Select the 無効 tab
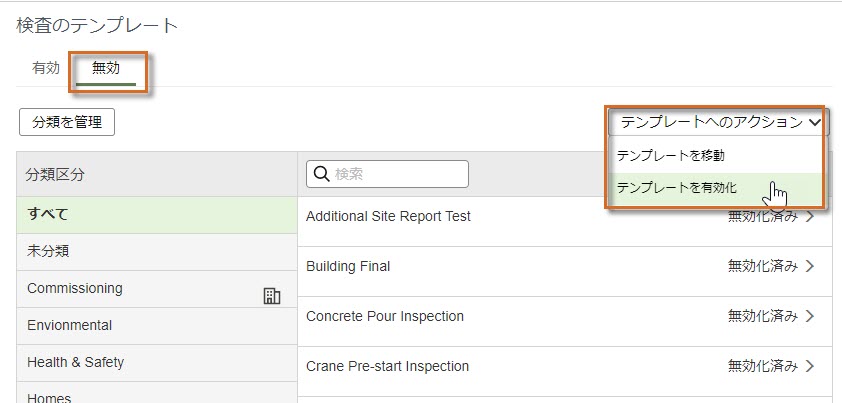842x403 pixels. click(106, 68)
